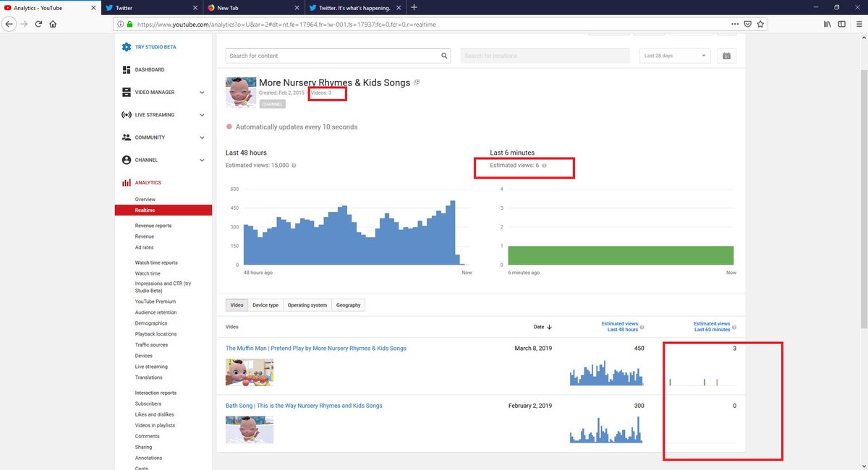Open Playback locations report
This screenshot has height=470, width=868.
pos(156,334)
